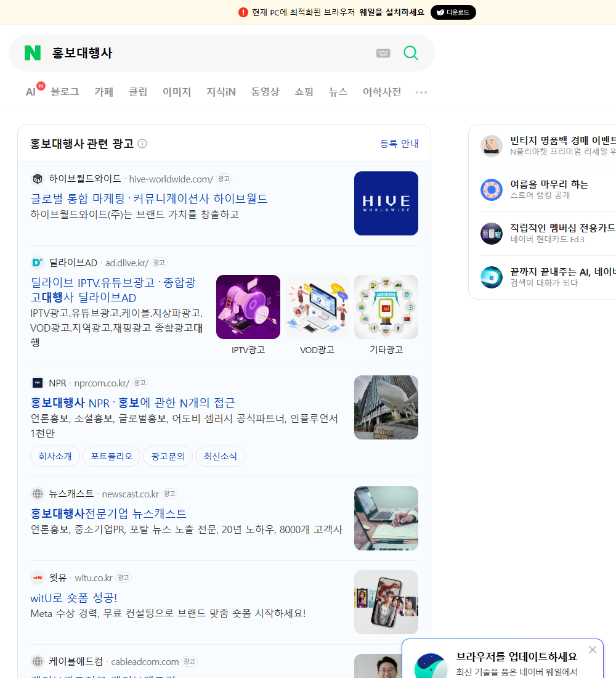Click the blue donut 스토어 랭킹 icon
This screenshot has height=678, width=616.
pos(492,189)
